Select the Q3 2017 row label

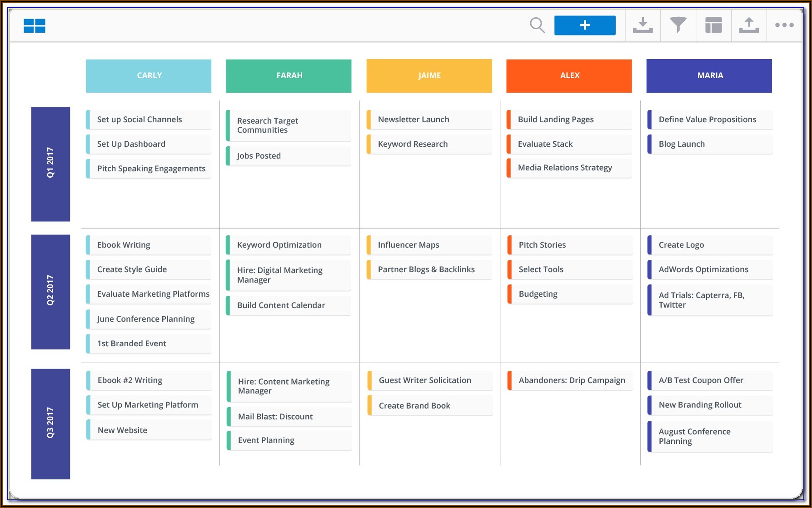(50, 423)
